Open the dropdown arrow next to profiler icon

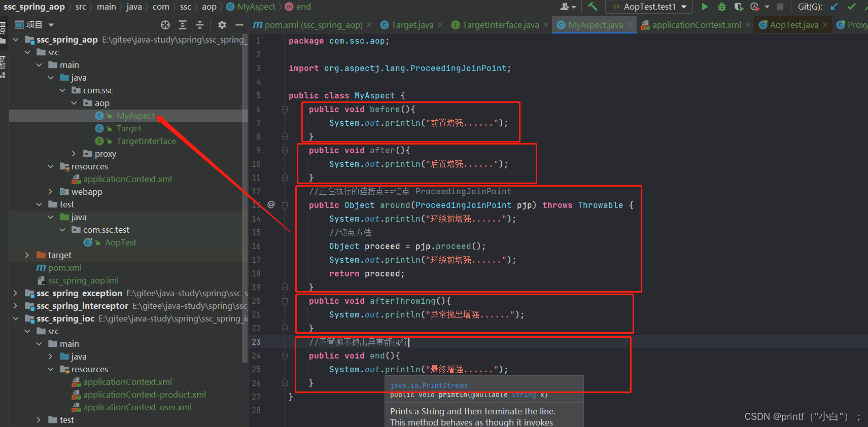[767, 7]
